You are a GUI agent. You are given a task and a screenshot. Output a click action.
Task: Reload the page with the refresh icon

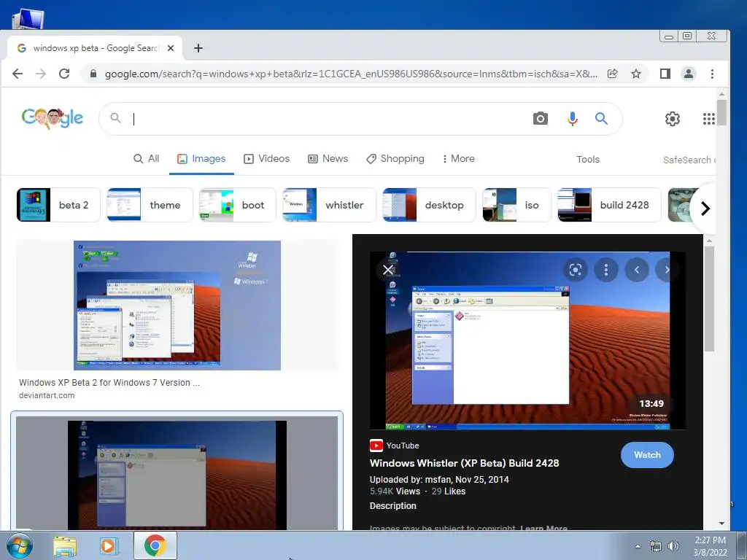tap(64, 74)
